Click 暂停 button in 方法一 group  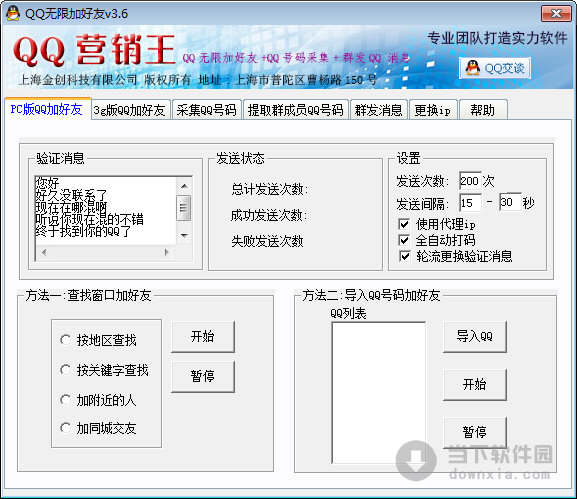tap(203, 376)
